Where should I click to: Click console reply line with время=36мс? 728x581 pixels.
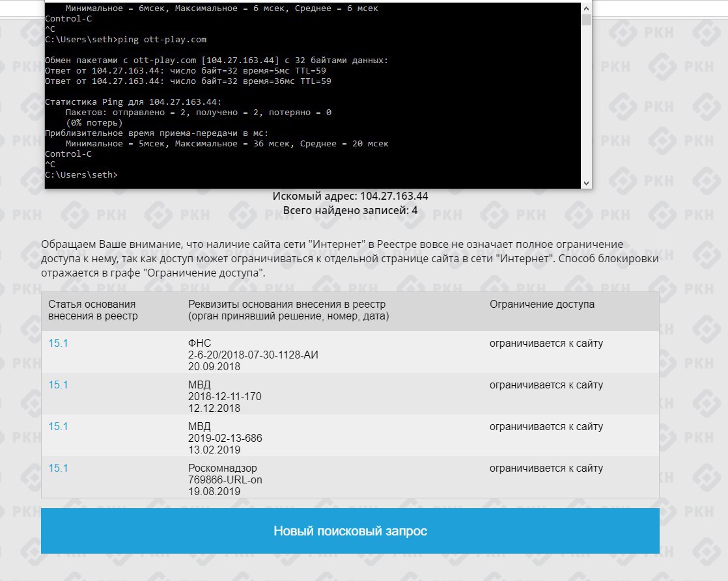point(188,81)
